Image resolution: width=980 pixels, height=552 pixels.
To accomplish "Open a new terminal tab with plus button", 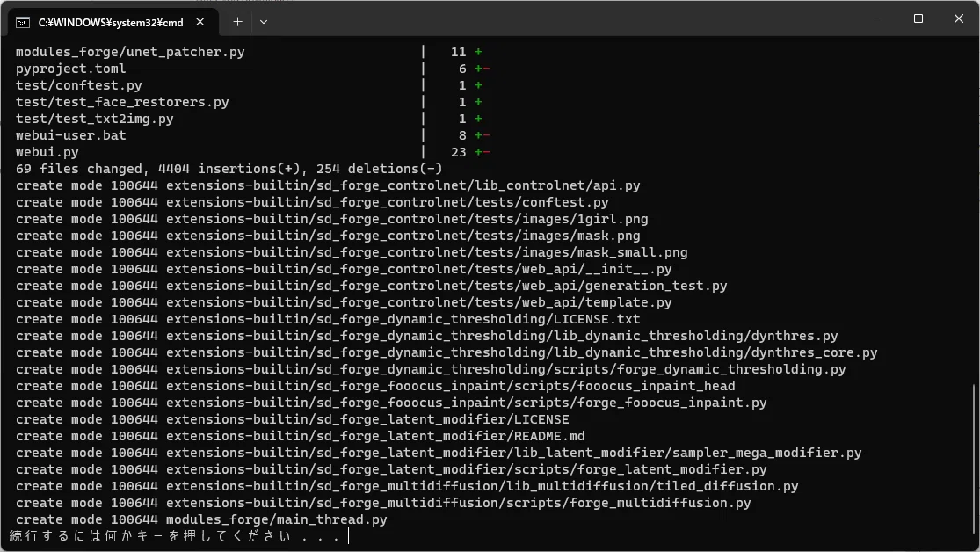I will [237, 22].
